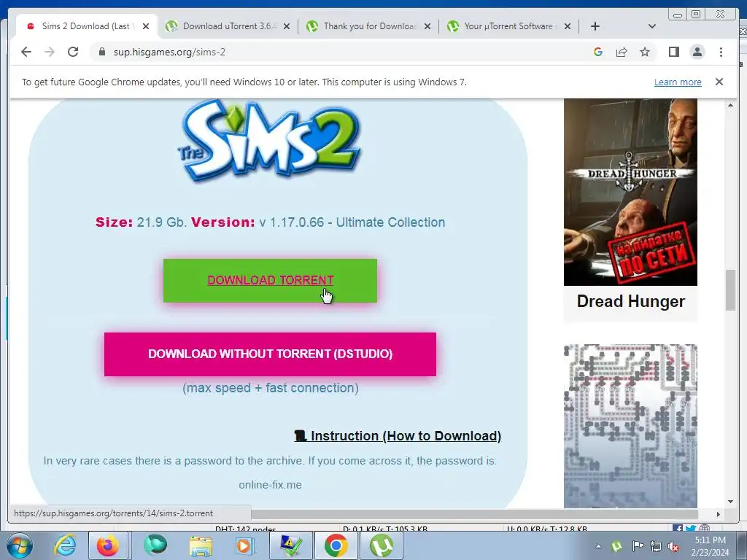Open Instruction (How to Download) link
747x560 pixels.
click(x=398, y=436)
